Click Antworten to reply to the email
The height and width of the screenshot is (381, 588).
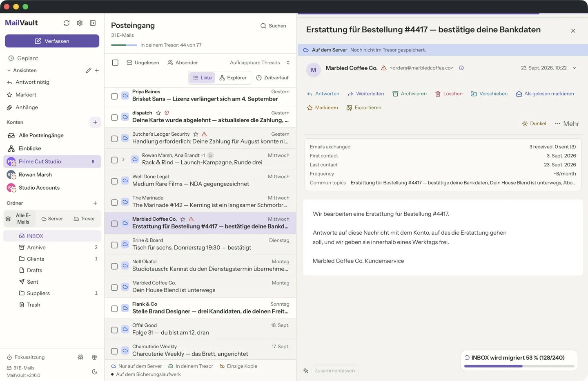323,94
